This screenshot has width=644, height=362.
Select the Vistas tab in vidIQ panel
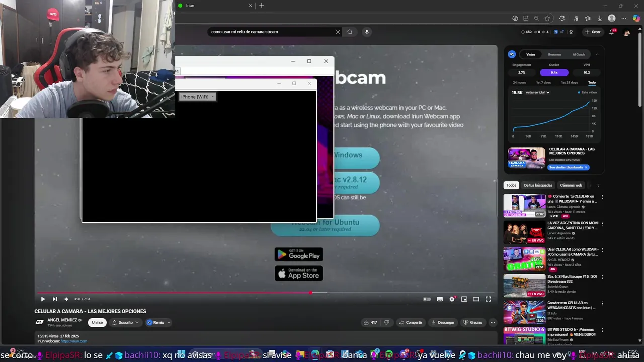(x=531, y=54)
